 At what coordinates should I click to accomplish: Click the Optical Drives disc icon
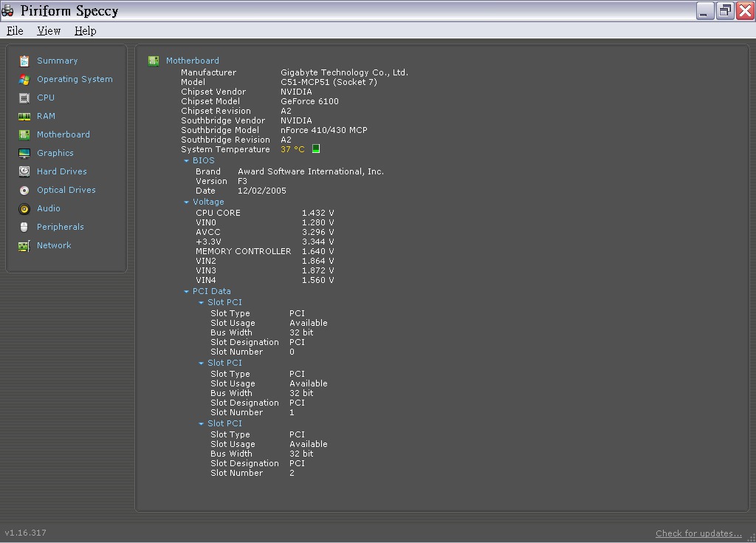[24, 191]
